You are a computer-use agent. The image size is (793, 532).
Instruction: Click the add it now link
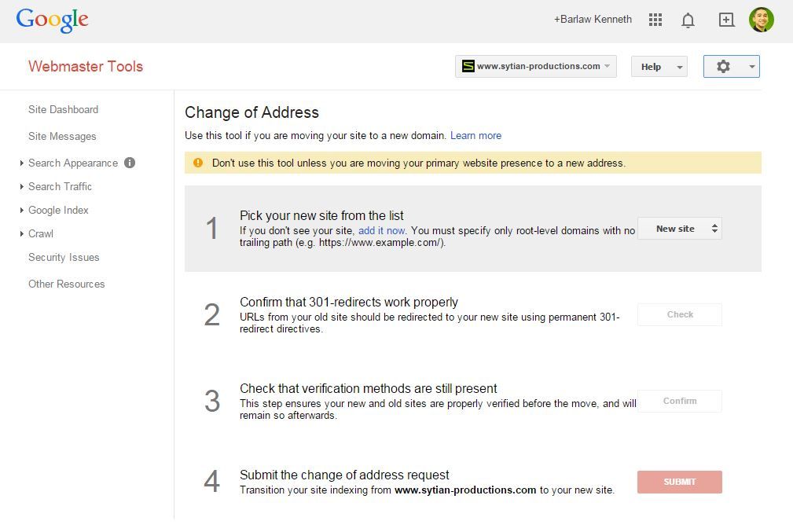tap(381, 230)
